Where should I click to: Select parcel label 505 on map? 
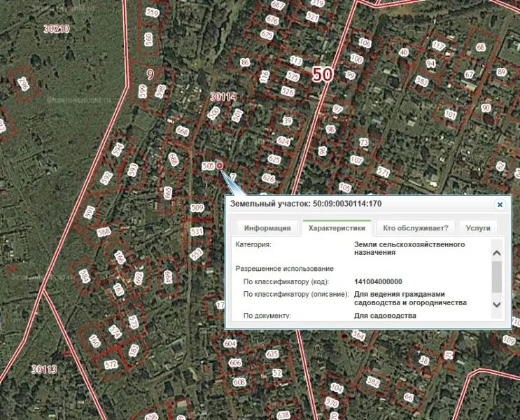coord(209,165)
